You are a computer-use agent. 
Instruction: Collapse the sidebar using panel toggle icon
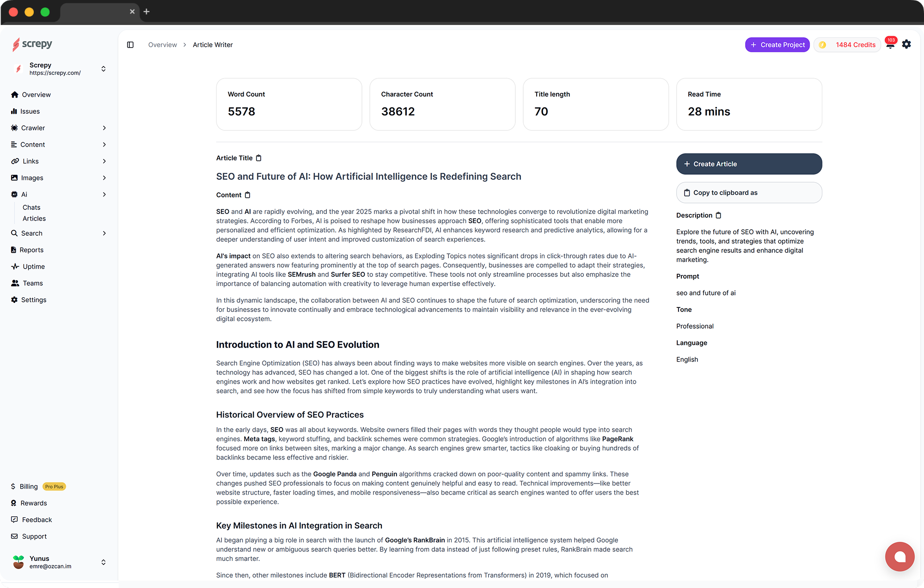pos(130,44)
